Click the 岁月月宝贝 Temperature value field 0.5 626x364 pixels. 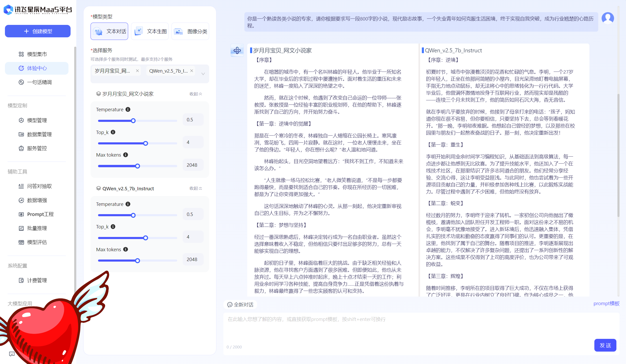pyautogui.click(x=193, y=120)
